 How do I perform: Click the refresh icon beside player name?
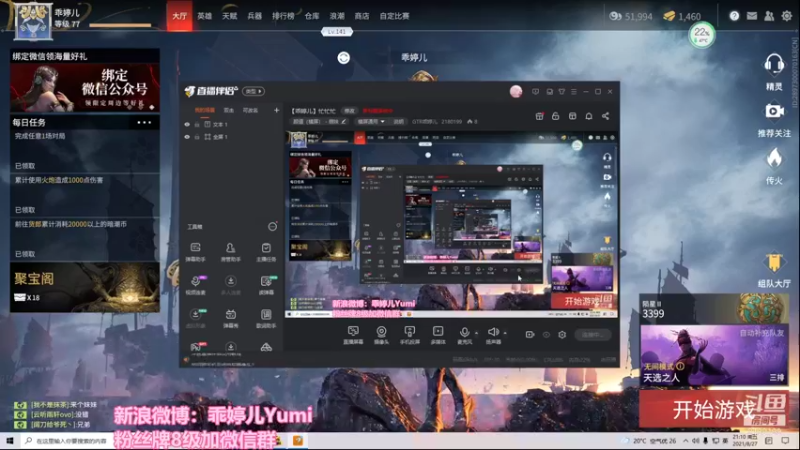343,58
